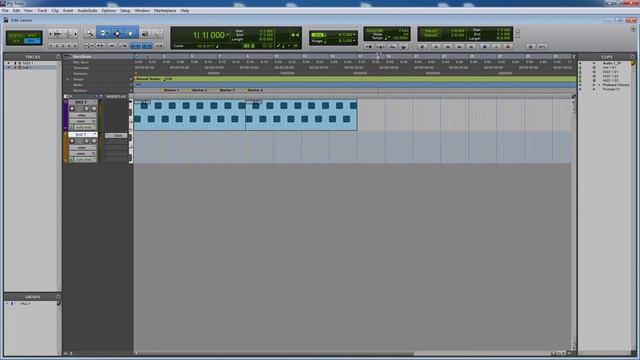This screenshot has width=640, height=360.
Task: Open the Marketplace menu
Action: 165,11
